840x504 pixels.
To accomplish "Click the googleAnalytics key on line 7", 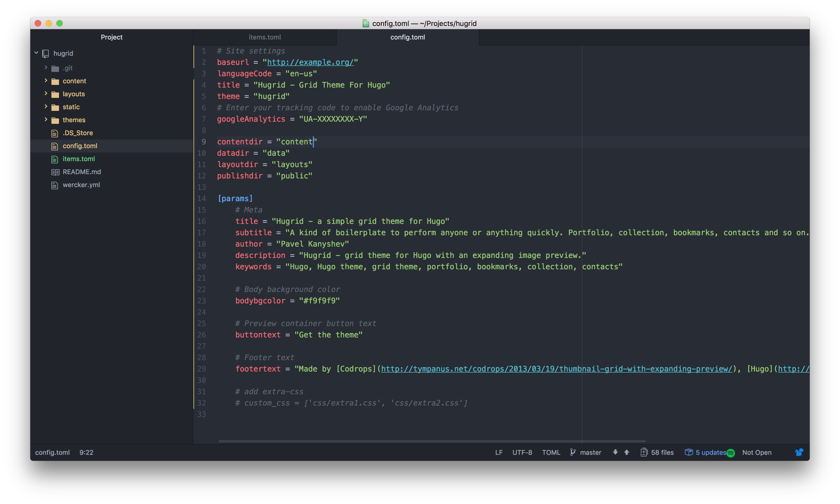I will [251, 119].
